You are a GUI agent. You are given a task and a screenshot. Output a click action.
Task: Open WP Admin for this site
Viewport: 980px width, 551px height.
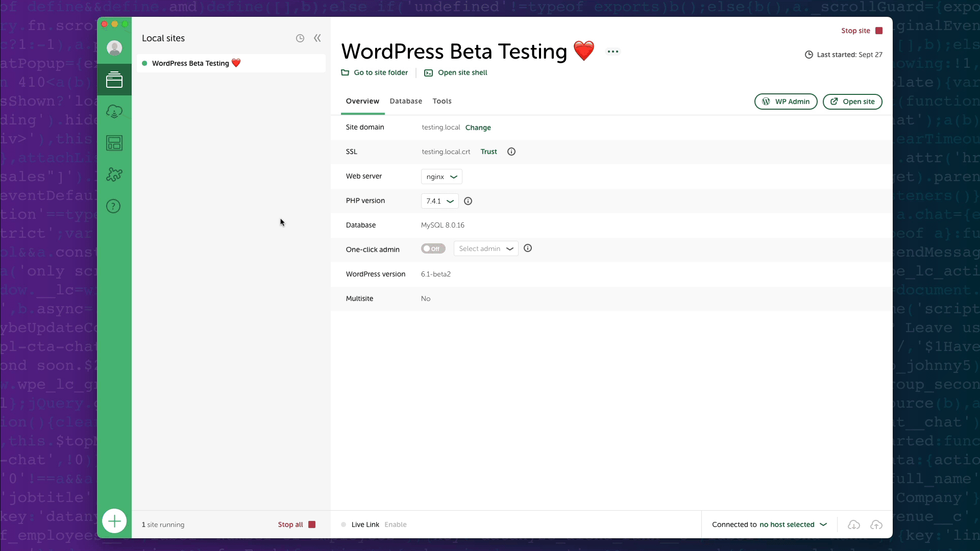[x=786, y=101]
